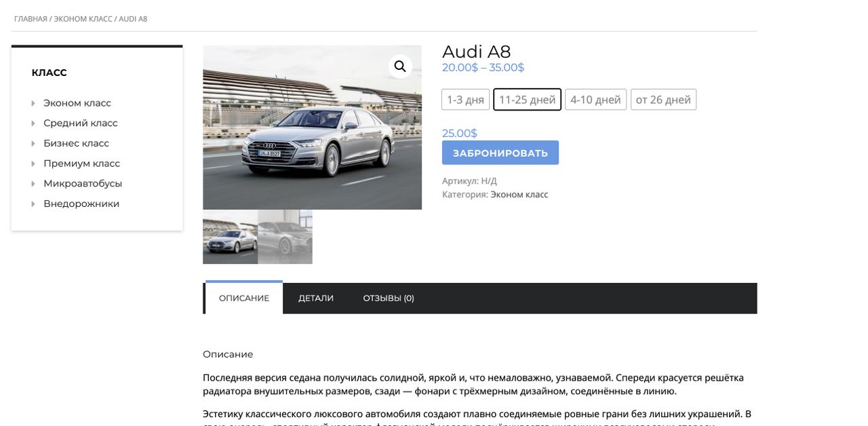This screenshot has width=868, height=426.
Task: Open the image zoom magnifier icon
Action: coord(400,66)
